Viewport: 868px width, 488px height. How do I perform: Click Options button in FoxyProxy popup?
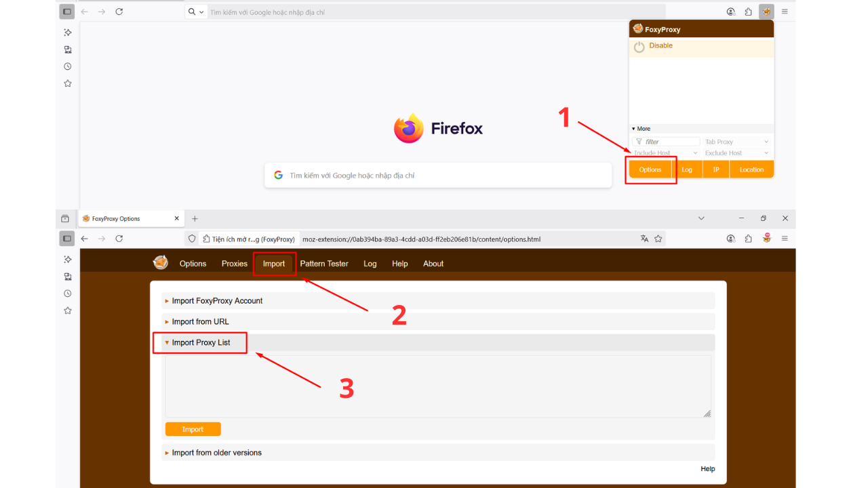[650, 169]
